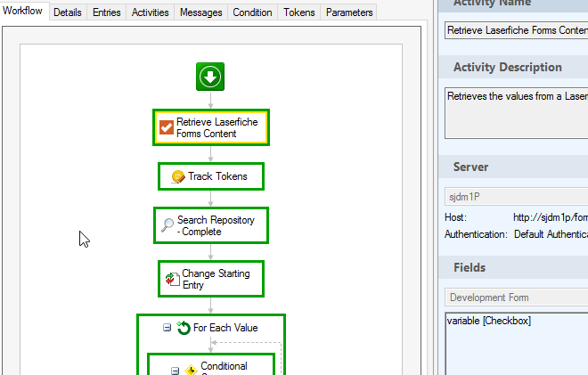Click the Track Tokens coin icon
Viewport: 588px width, 375px height.
click(x=178, y=176)
